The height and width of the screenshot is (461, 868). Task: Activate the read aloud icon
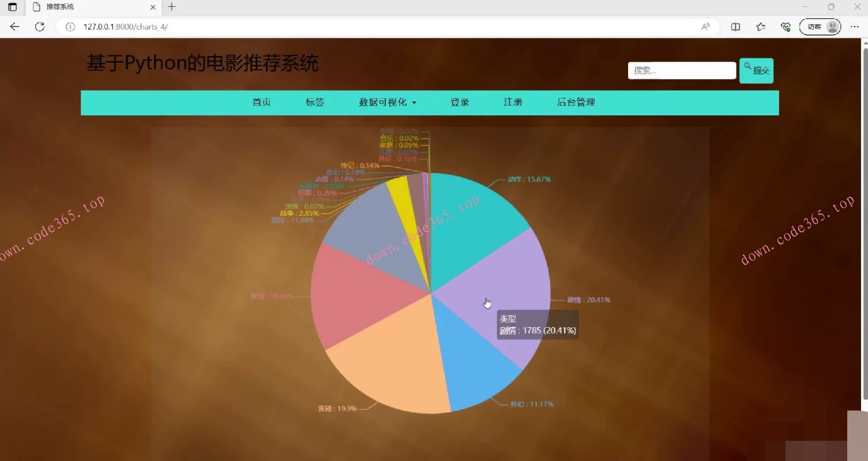point(705,27)
